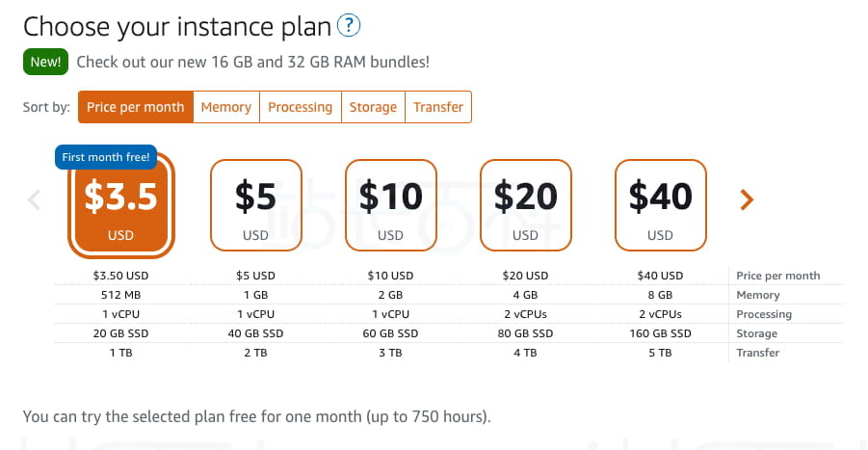
Task: Click the 16 GB and 32 GB bundles notice
Action: [252, 62]
